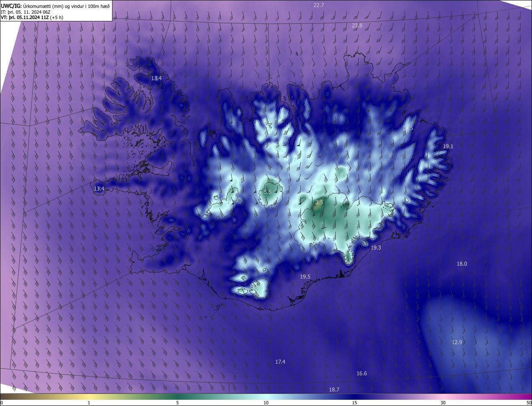Click the colorbar tick labelled 0
Image resolution: width=532 pixels, height=406 pixels.
point(2,403)
